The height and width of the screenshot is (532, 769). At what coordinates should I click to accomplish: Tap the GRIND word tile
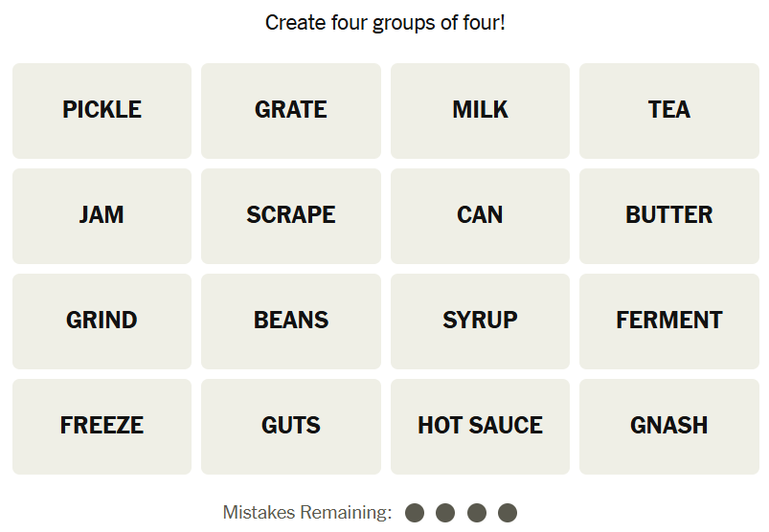102,321
